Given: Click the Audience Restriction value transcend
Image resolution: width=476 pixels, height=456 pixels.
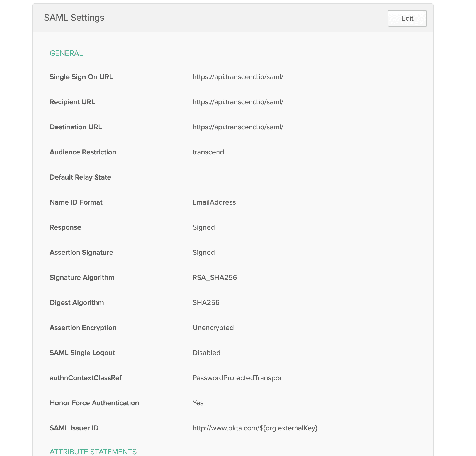Looking at the screenshot, I should click(208, 152).
